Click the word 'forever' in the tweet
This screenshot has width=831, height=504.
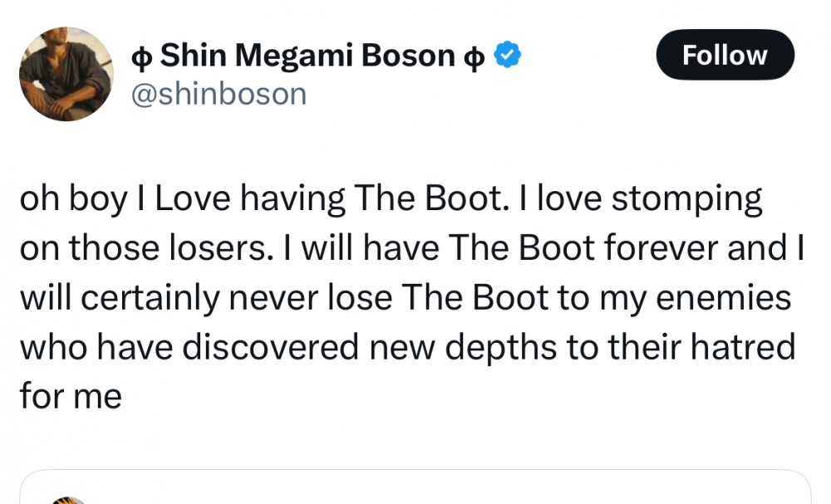tap(666, 248)
